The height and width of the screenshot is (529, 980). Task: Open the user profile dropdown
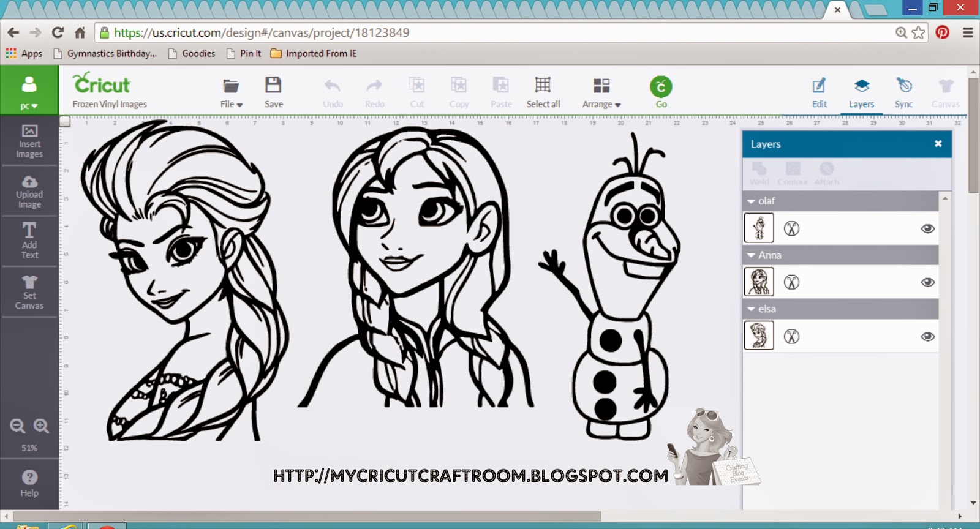[x=29, y=89]
